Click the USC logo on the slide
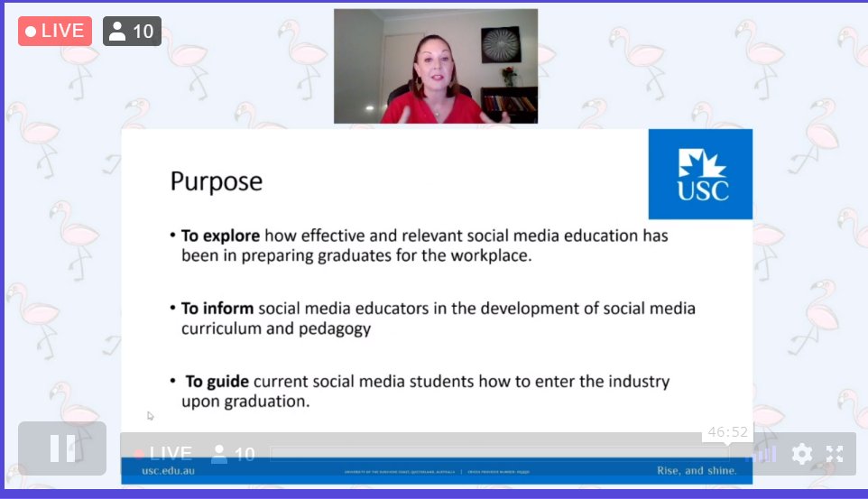868x499 pixels. pyautogui.click(x=700, y=174)
